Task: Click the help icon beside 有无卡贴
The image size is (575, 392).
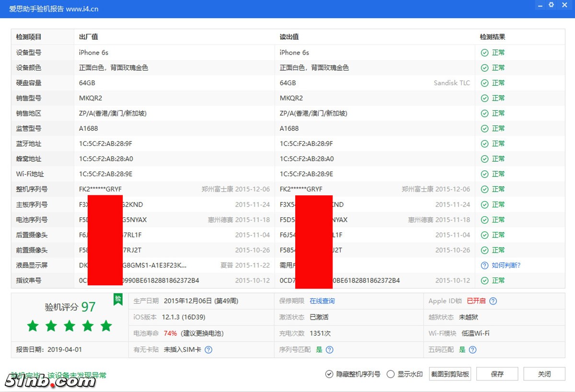Action: [x=208, y=350]
